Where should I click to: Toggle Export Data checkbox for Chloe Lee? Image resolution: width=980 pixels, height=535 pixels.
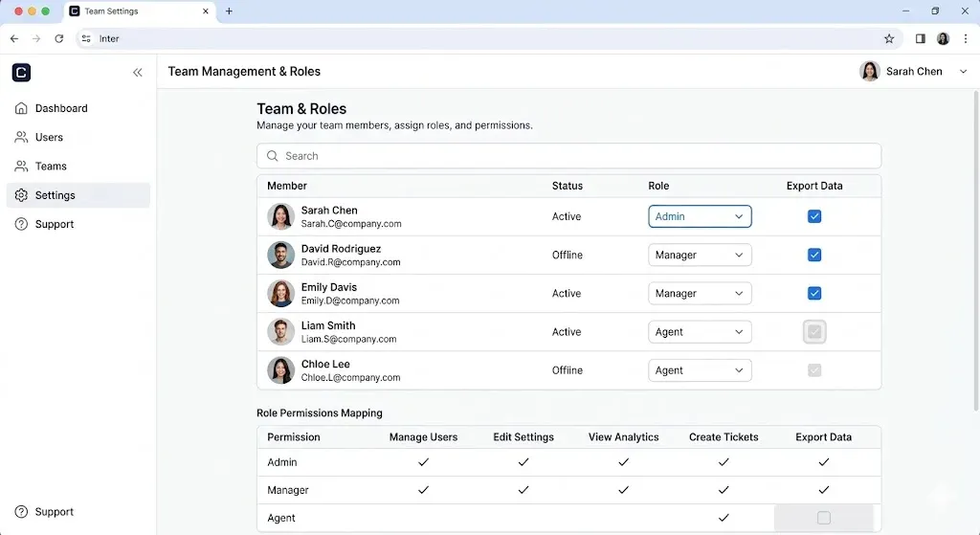point(814,370)
